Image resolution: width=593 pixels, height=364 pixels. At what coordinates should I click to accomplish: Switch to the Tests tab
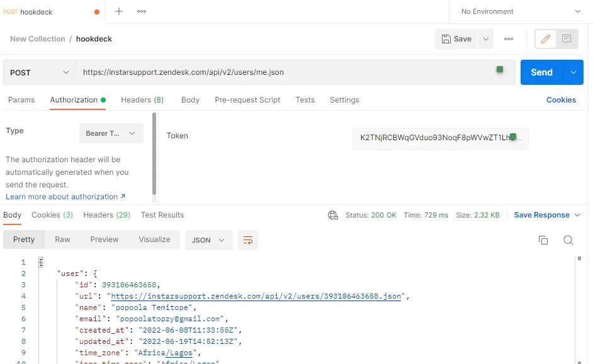coord(305,100)
